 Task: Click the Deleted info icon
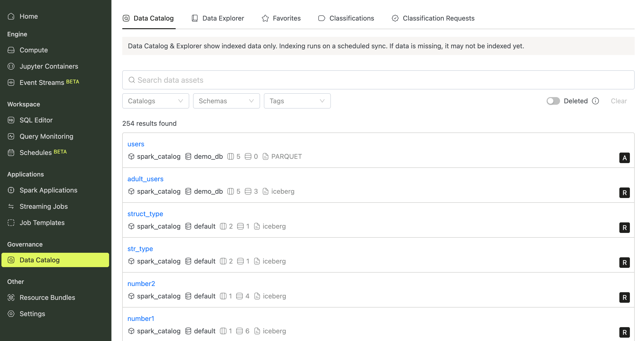595,101
